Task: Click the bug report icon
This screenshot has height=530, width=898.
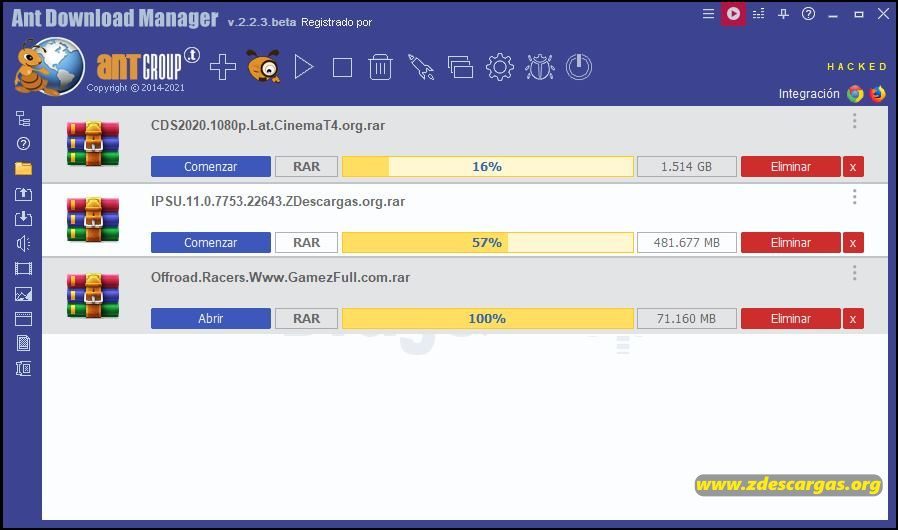Action: pyautogui.click(x=539, y=67)
